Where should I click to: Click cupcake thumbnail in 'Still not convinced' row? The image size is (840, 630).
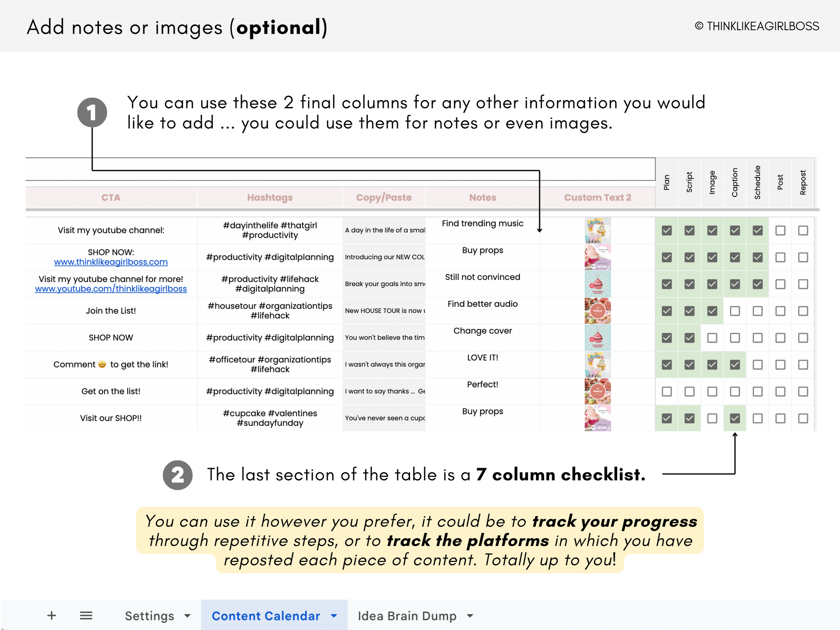[x=597, y=284]
